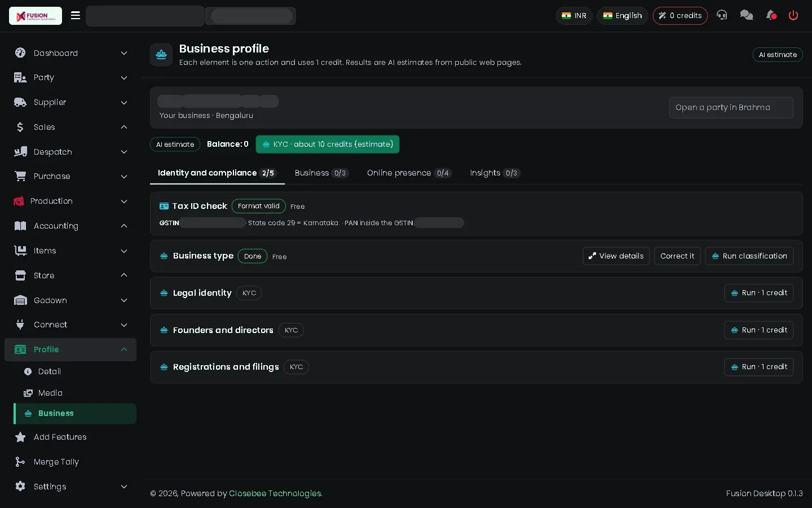Click the Purchase cart icon

[x=20, y=176]
